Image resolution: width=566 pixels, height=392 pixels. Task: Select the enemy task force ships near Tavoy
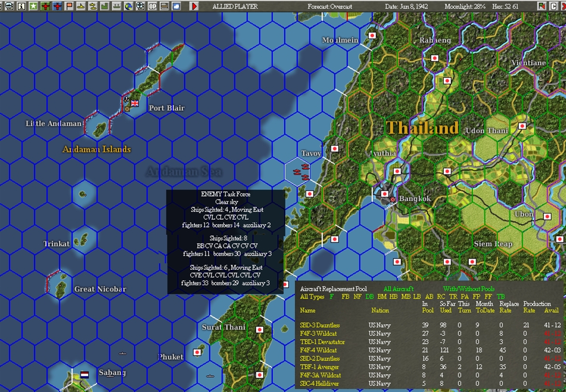tap(301, 172)
